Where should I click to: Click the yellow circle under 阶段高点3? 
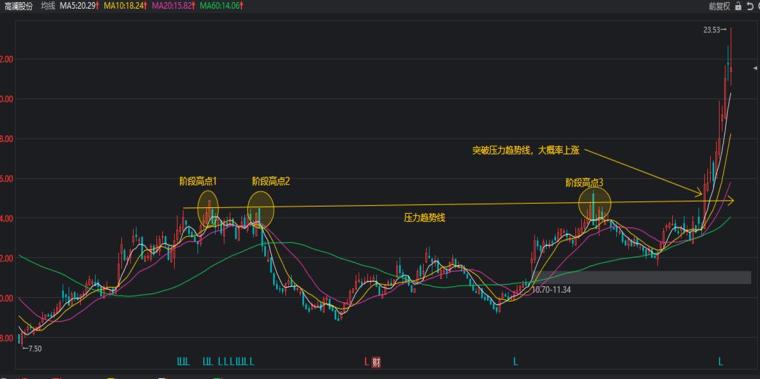595,204
